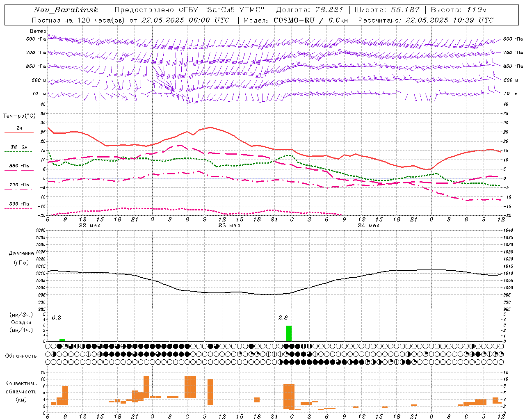Select the "Td 2м" dew point legend entry
This screenshot has width=525, height=420.
19,147
